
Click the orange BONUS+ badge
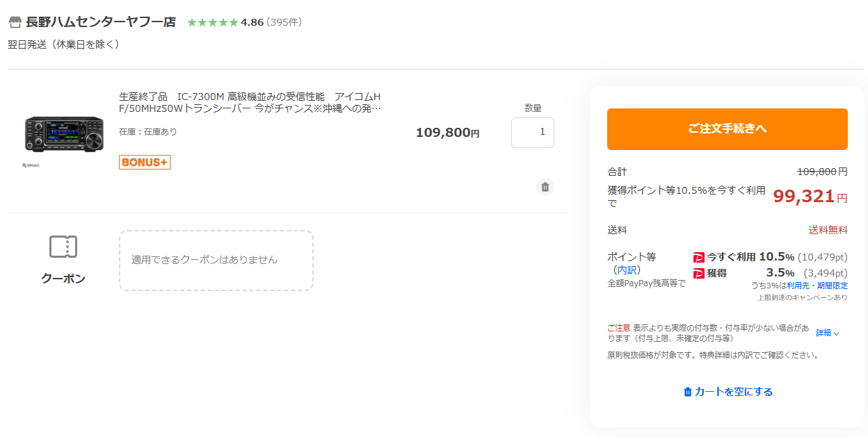click(x=145, y=162)
